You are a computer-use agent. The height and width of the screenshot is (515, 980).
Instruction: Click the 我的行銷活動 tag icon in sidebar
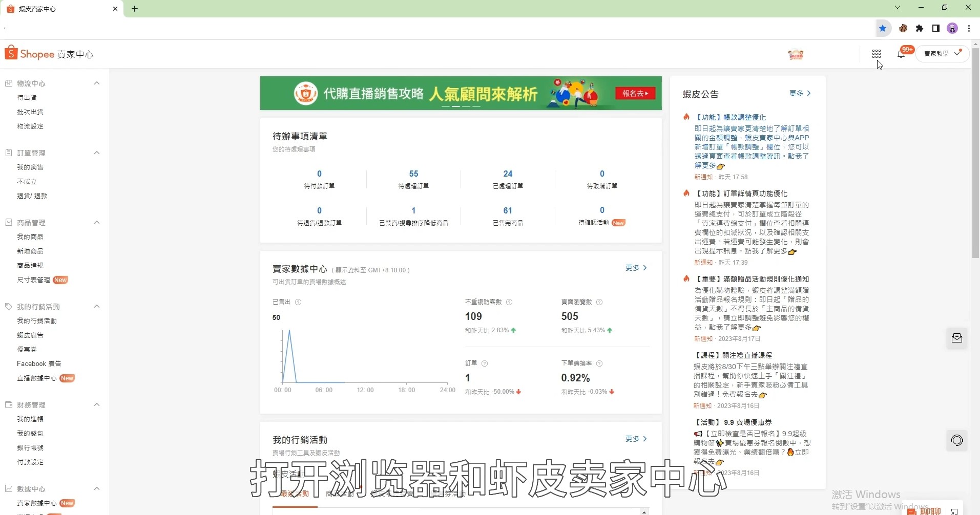(9, 306)
